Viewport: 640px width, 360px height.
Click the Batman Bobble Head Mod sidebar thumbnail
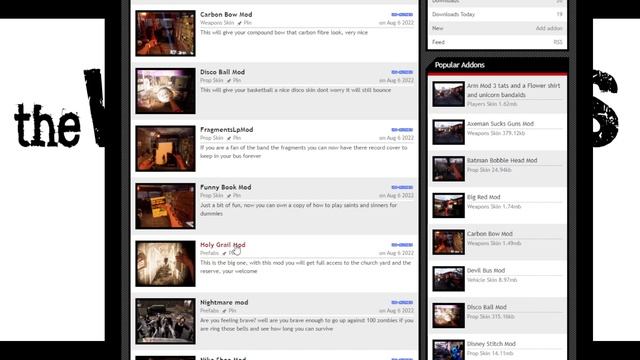(449, 169)
